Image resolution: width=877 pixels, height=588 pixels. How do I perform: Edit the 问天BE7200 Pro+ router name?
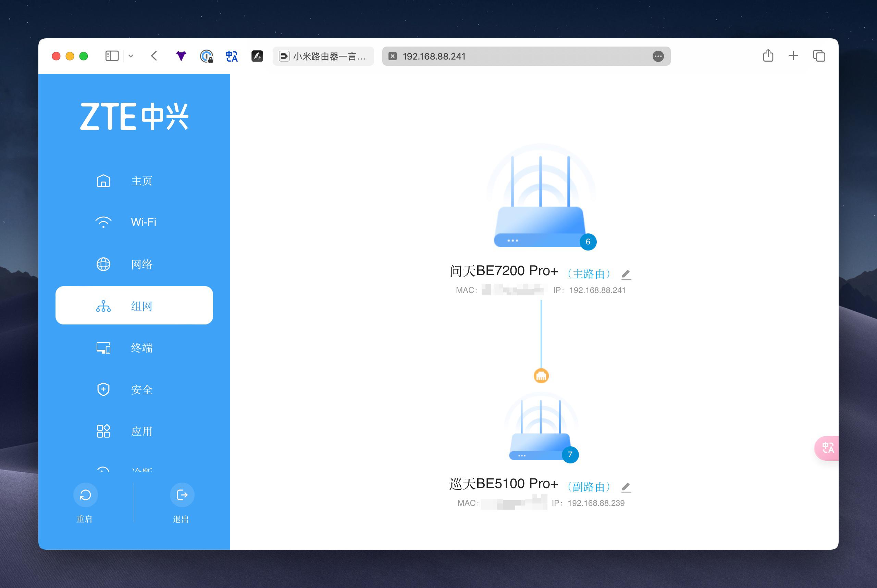tap(626, 274)
